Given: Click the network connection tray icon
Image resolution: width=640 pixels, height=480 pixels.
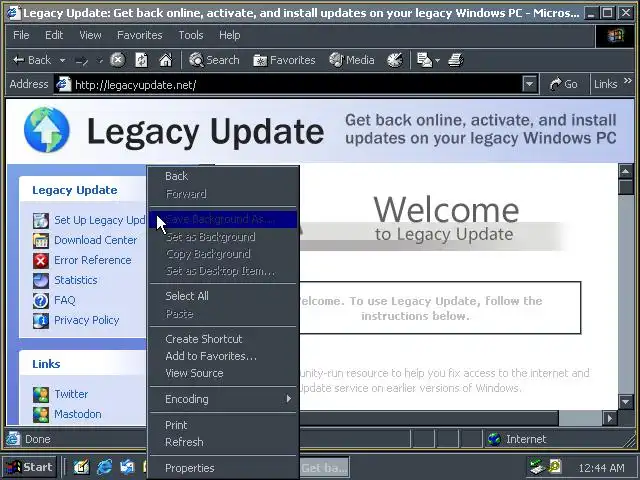Looking at the screenshot, I should 537,467.
